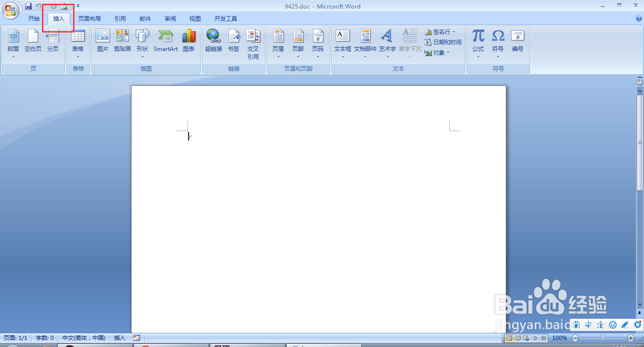
Task: Click the 100% zoom level button
Action: pos(560,338)
